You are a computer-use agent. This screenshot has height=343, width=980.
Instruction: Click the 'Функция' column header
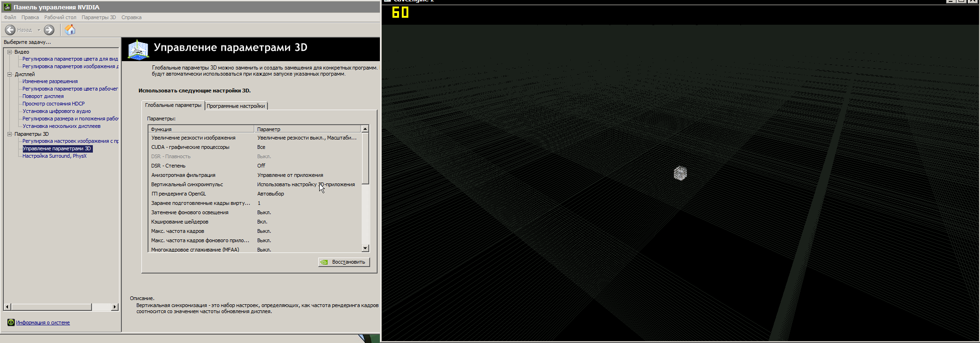point(201,129)
